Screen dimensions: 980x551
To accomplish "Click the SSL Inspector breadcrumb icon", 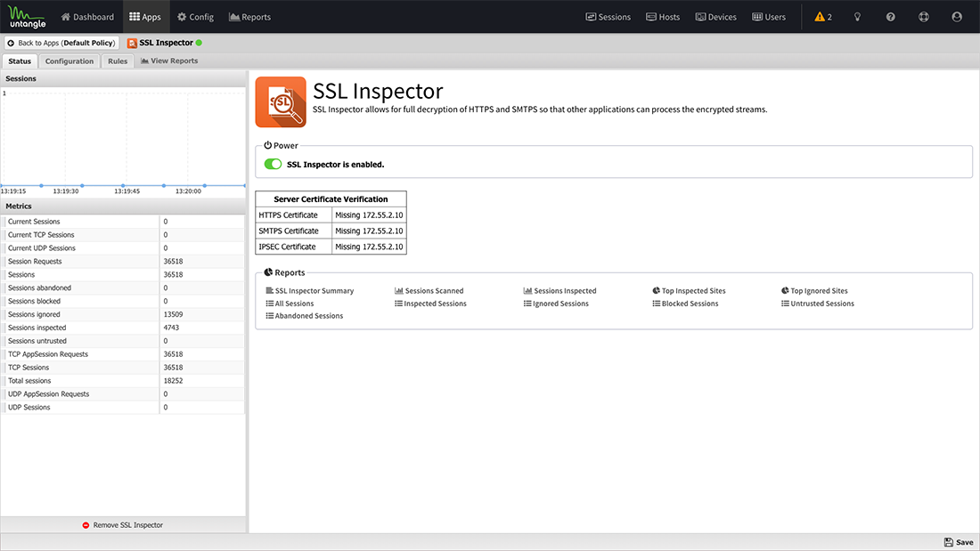I will point(132,43).
